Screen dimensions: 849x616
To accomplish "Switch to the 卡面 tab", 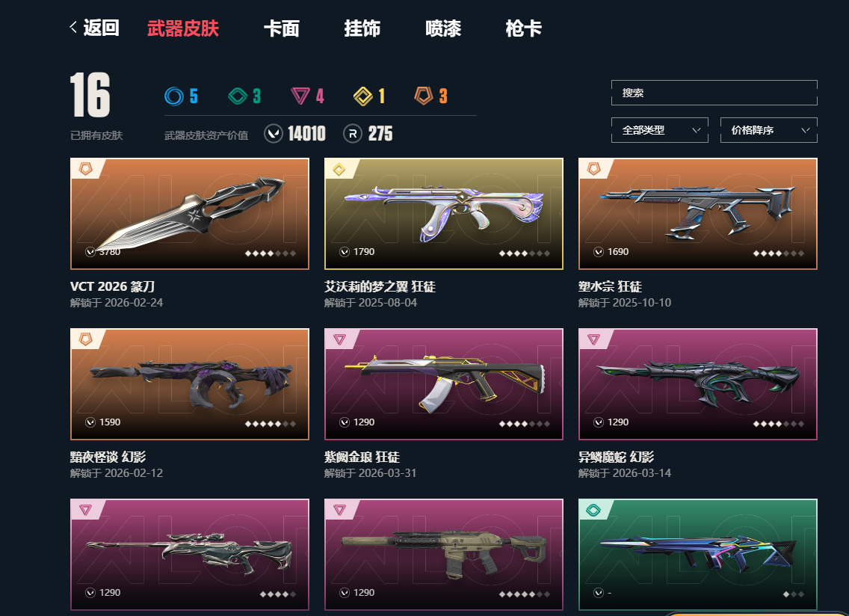I will click(x=282, y=28).
